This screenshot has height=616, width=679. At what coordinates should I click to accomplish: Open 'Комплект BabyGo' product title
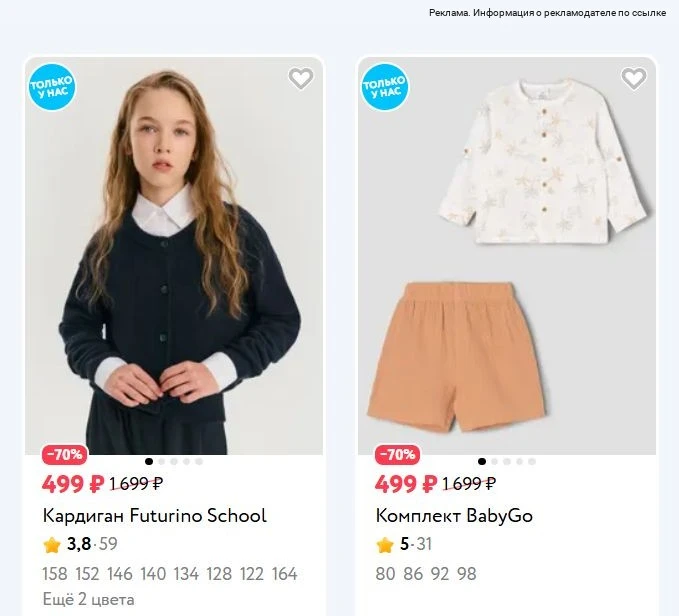coord(454,516)
